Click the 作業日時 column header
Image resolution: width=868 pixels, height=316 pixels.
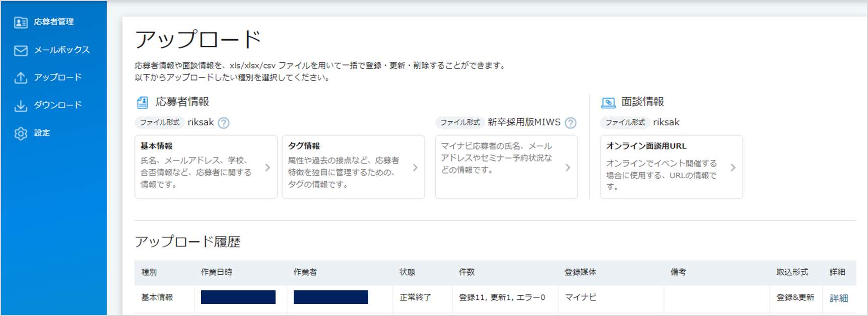tap(217, 272)
